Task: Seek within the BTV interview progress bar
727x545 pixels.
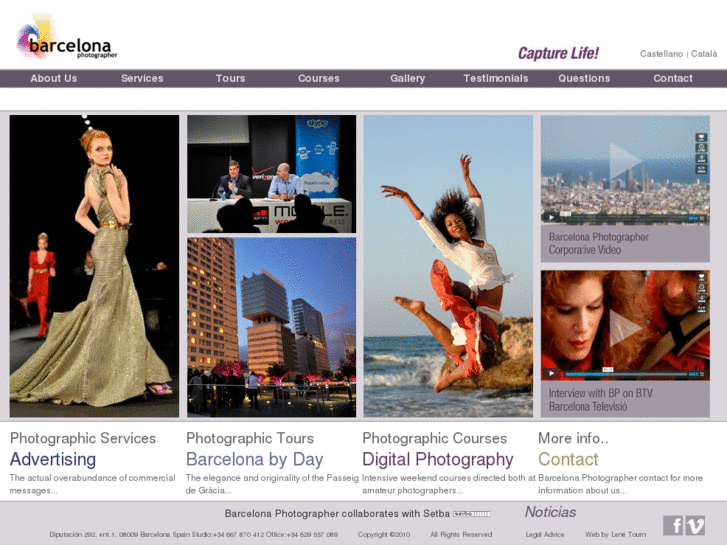Action: click(x=624, y=374)
